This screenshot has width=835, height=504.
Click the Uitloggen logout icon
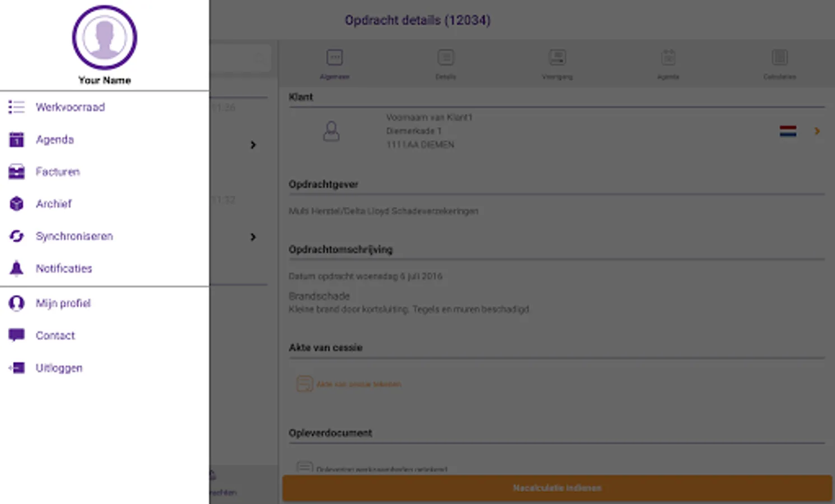pos(16,368)
